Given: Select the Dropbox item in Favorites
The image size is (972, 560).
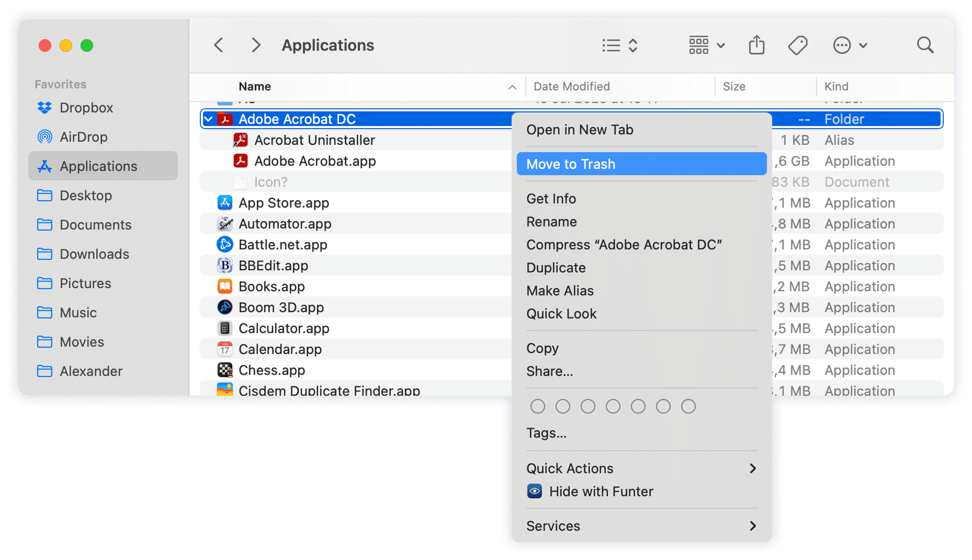Looking at the screenshot, I should (86, 108).
